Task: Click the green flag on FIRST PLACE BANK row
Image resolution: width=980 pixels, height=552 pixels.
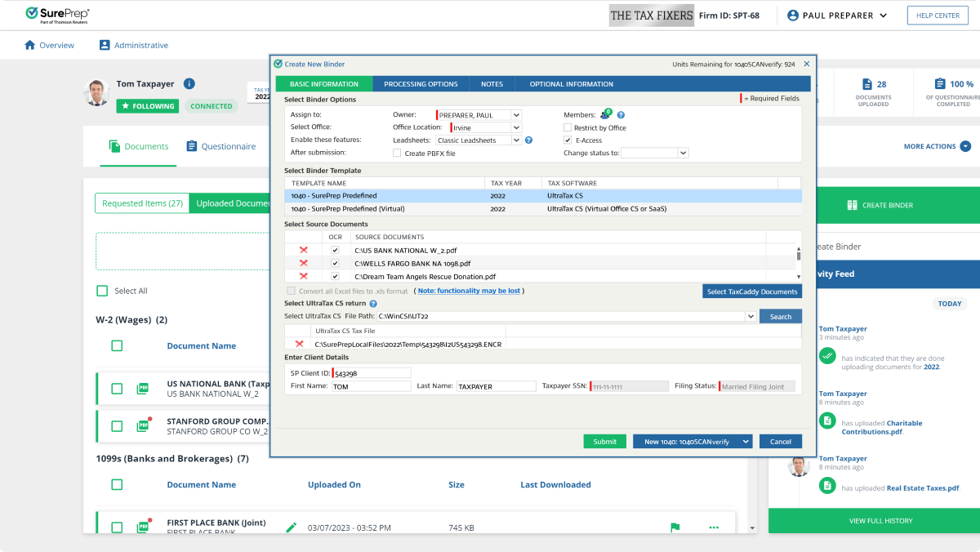Action: click(675, 528)
